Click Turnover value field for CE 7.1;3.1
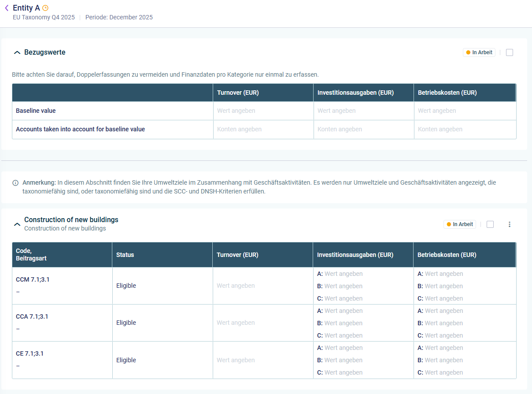Viewport: 532px width, 394px height. pyautogui.click(x=262, y=360)
